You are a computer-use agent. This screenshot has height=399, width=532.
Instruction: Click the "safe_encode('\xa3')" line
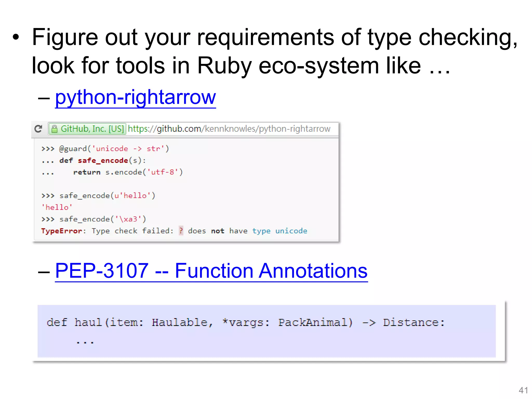tap(94, 219)
